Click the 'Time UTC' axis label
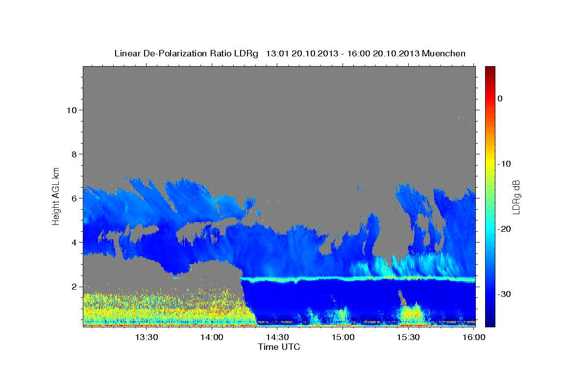588x392 pixels. [x=279, y=347]
